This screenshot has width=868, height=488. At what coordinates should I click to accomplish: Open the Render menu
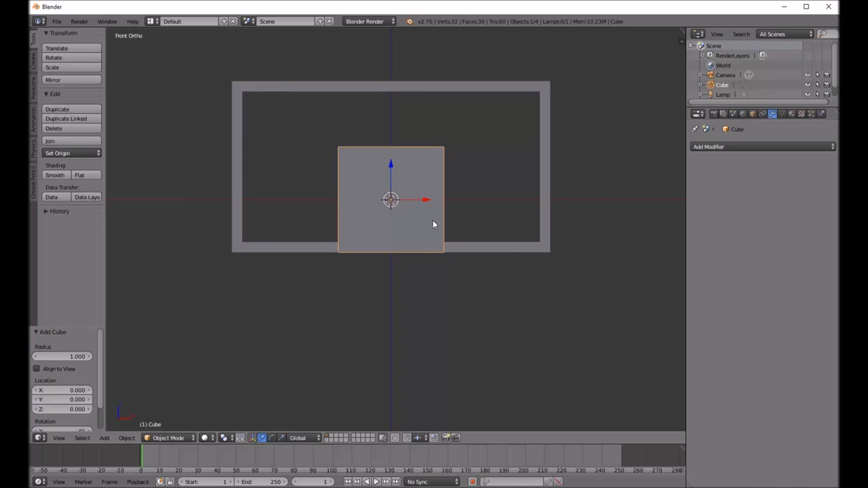(79, 22)
